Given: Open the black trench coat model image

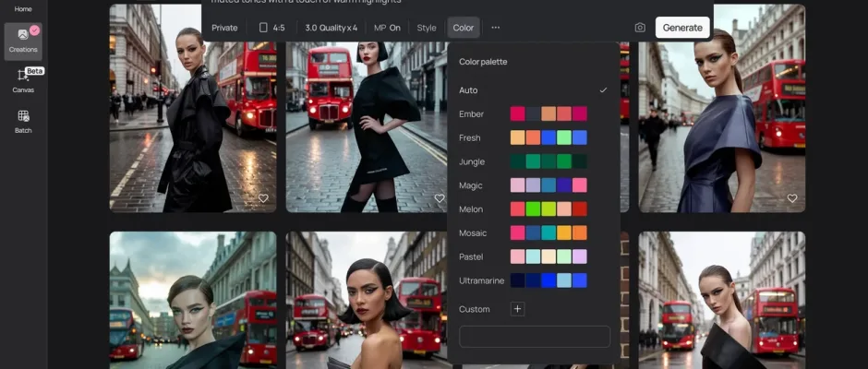Looking at the screenshot, I should pos(193,109).
